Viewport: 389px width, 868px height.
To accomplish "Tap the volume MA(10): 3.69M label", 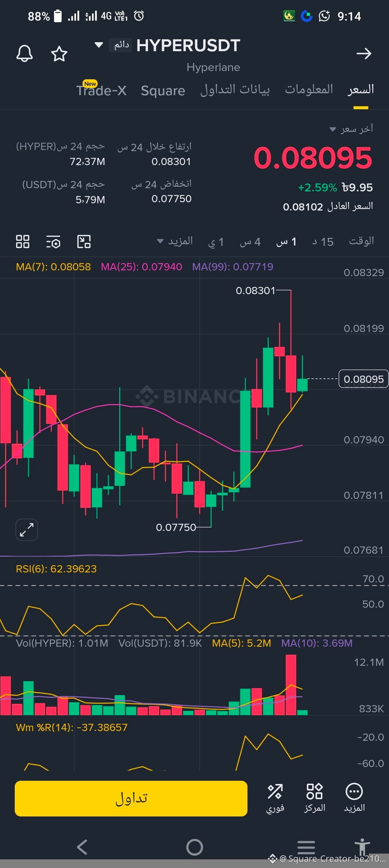I will [317, 643].
